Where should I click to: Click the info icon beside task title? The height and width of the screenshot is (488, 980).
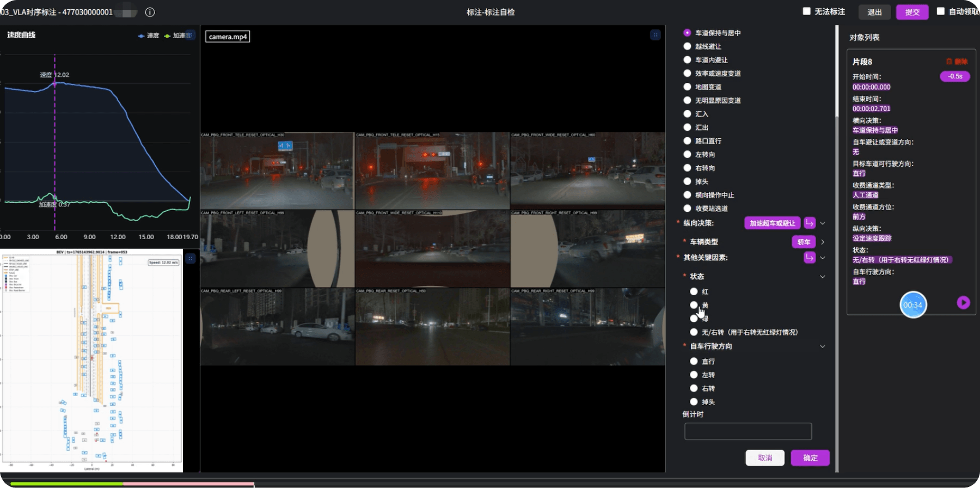[x=150, y=12]
